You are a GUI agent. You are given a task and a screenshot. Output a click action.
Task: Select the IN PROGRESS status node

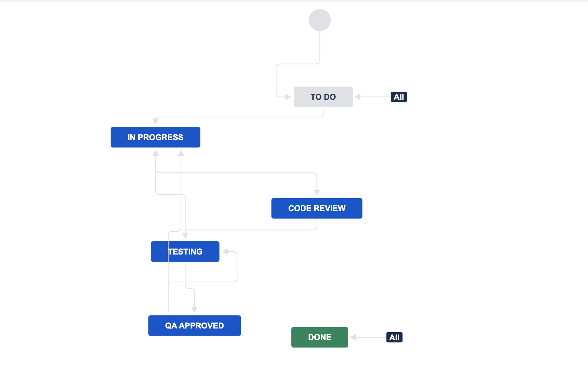(155, 137)
